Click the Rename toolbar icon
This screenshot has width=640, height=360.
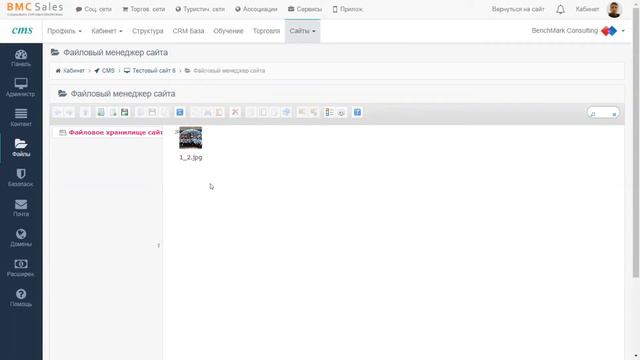[263, 112]
